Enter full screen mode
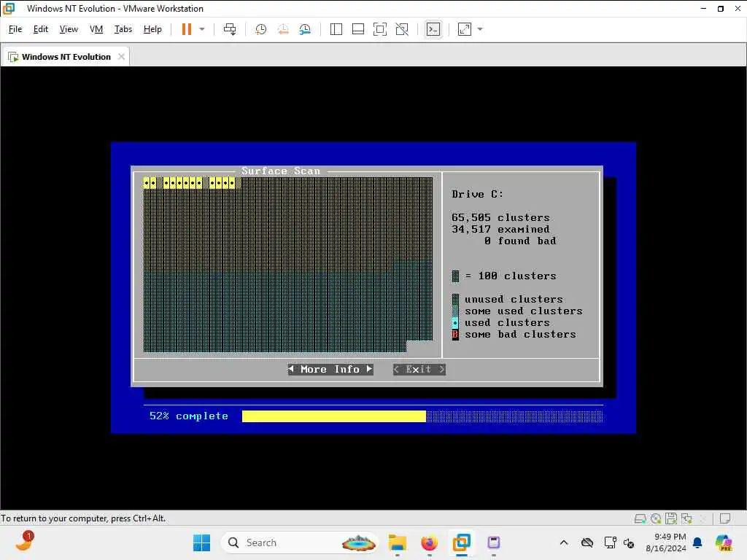The image size is (747, 560). 379,29
